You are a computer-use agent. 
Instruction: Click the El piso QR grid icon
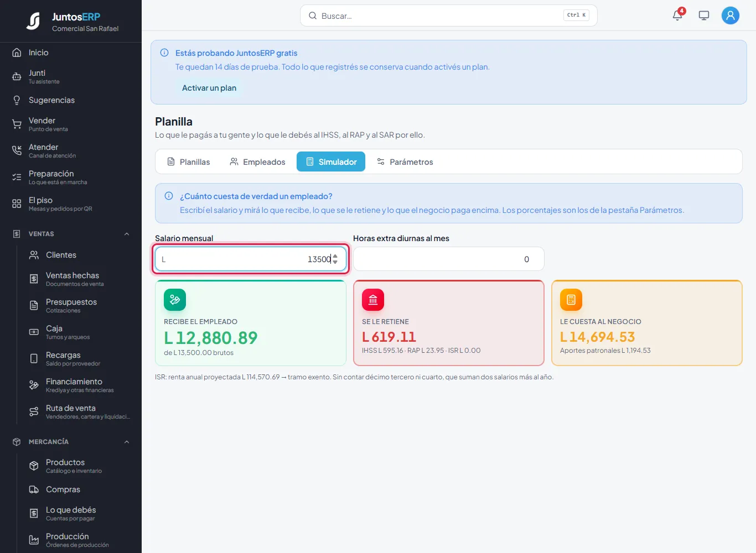tap(17, 204)
